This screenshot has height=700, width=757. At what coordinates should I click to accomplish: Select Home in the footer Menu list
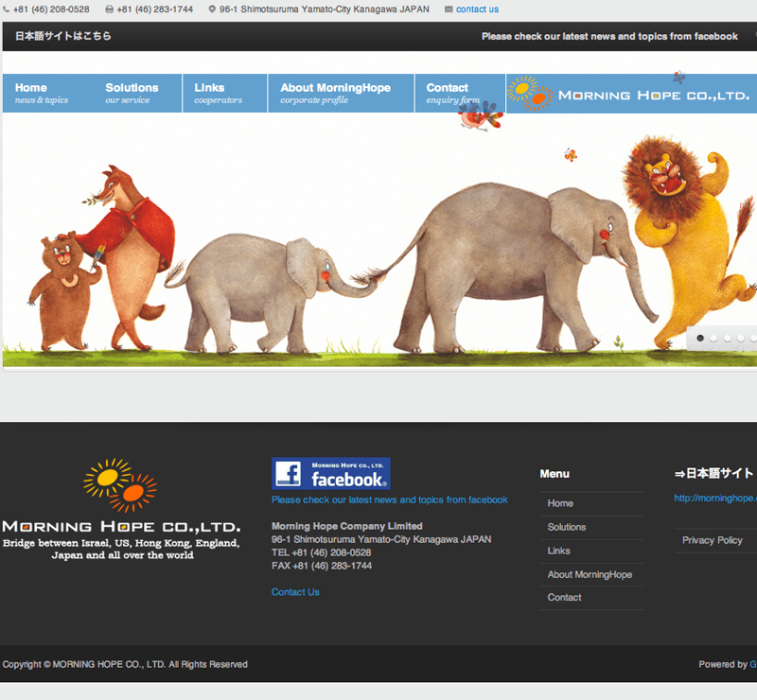click(560, 503)
